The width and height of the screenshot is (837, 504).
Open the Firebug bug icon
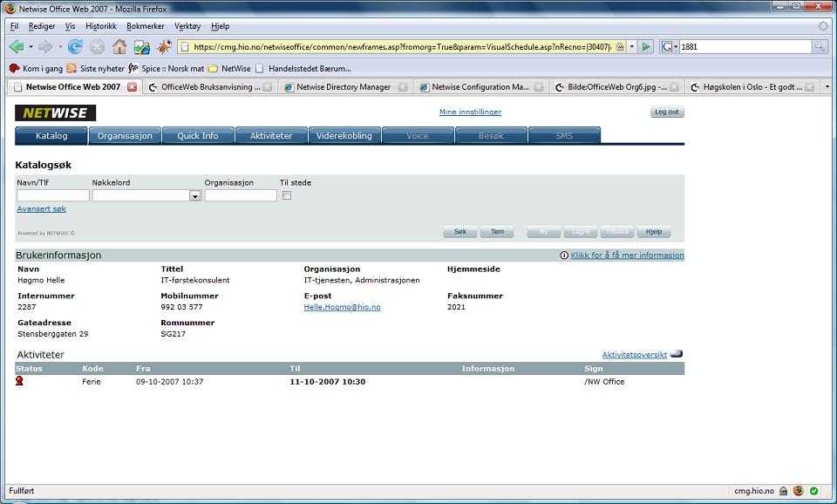164,47
